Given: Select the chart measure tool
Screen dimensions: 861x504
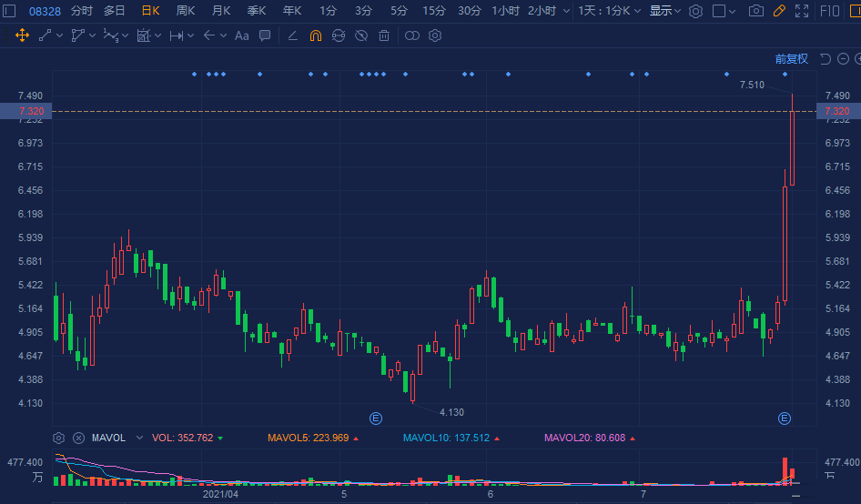Looking at the screenshot, I should 143,35.
